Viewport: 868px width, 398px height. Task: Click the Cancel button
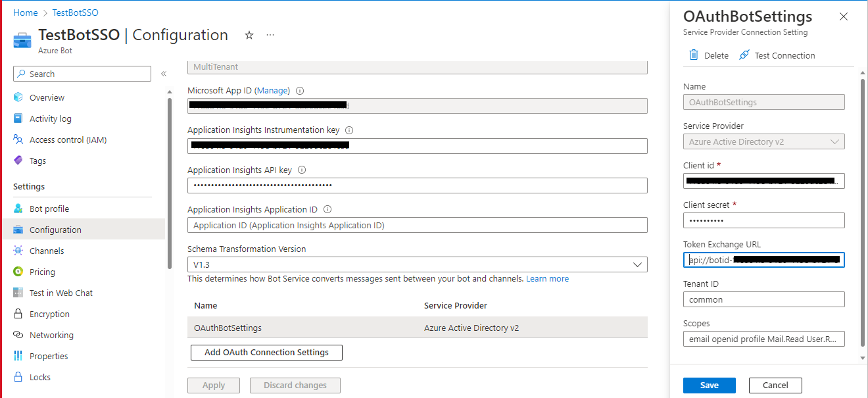[x=775, y=385]
